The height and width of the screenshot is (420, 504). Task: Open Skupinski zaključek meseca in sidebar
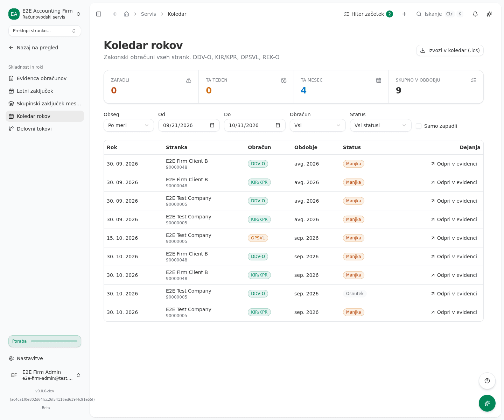point(45,104)
